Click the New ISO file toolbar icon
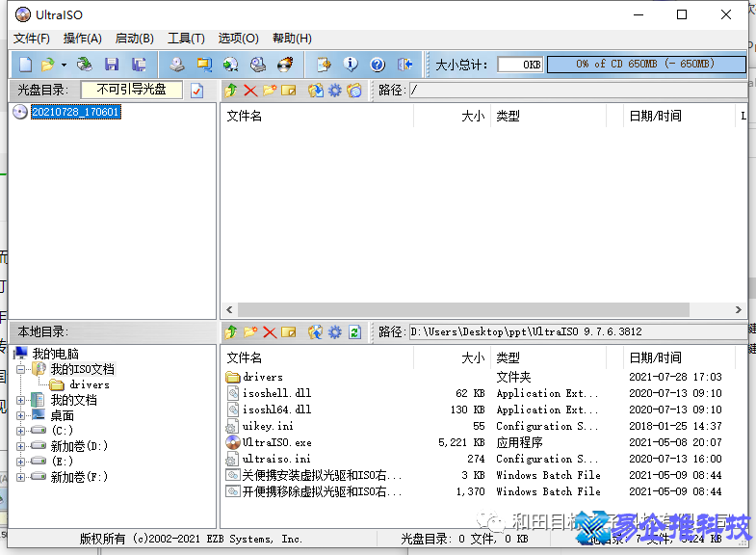 pyautogui.click(x=25, y=65)
